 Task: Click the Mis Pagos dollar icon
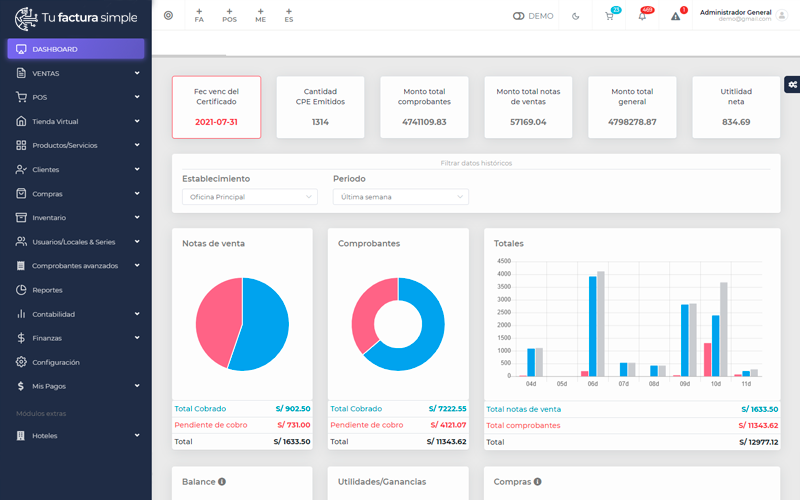click(21, 386)
